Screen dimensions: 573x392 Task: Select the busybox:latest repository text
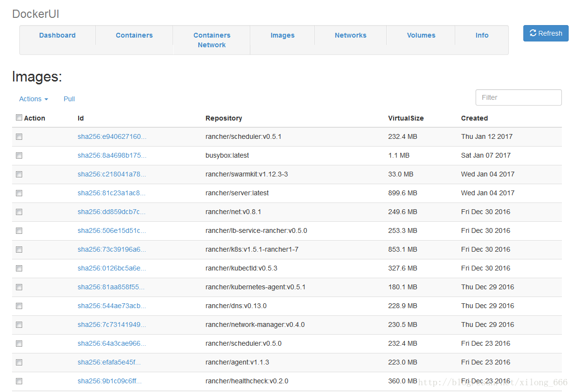(227, 155)
